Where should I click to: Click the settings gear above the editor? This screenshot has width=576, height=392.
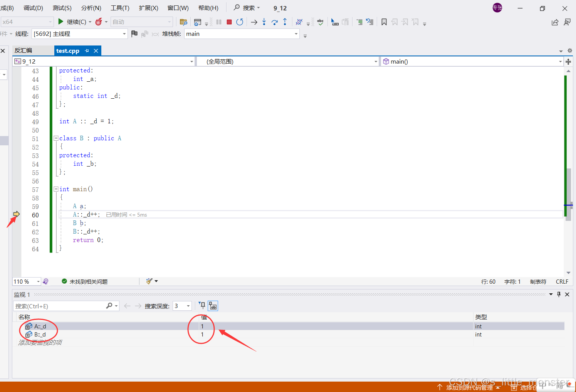click(570, 50)
